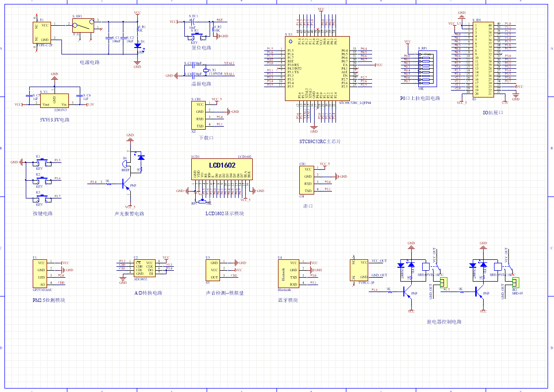Image resolution: width=554 pixels, height=392 pixels.
Task: Click the LCD1602 display component
Action: pyautogui.click(x=222, y=168)
